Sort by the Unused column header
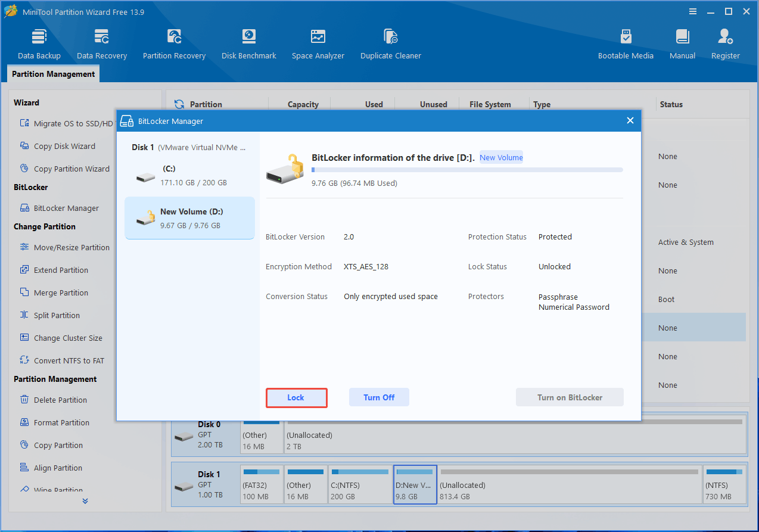 click(433, 104)
